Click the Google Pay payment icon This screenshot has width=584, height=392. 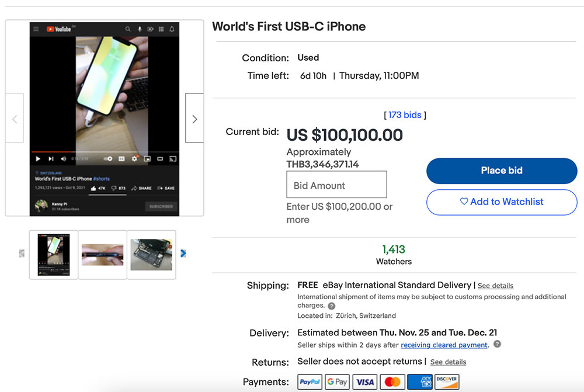click(x=337, y=382)
